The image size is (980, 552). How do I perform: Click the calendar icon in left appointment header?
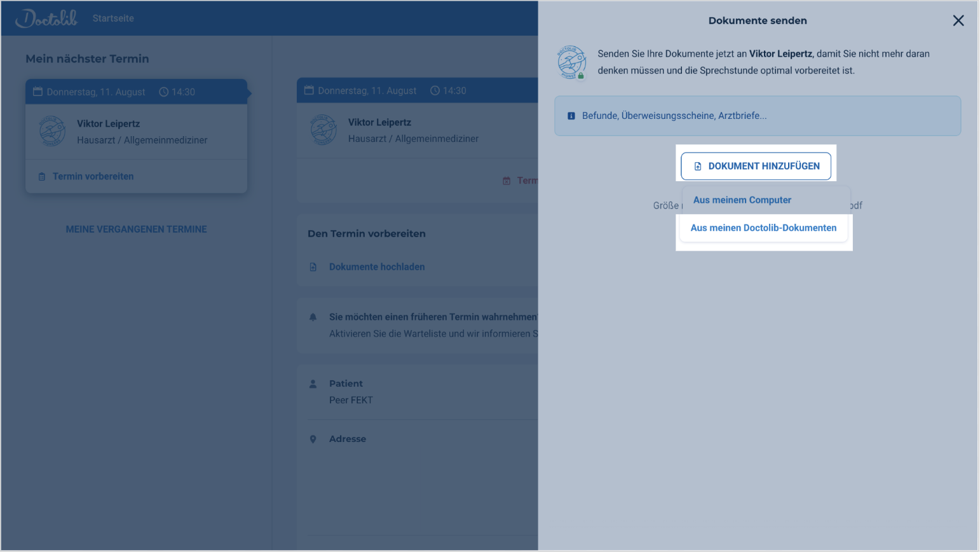pyautogui.click(x=37, y=92)
